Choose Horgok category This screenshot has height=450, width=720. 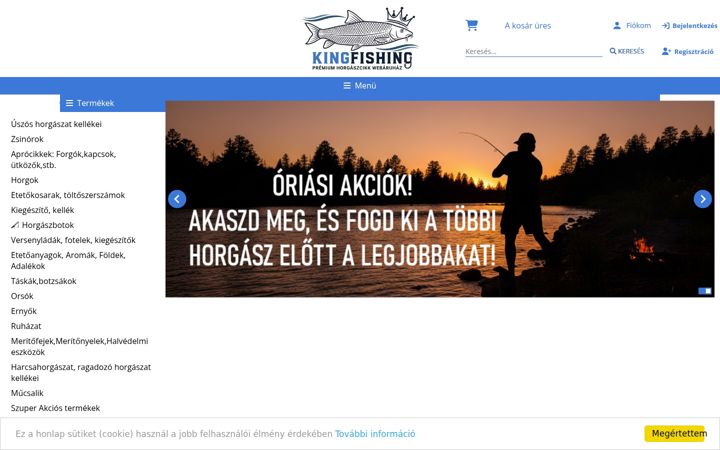[x=24, y=180]
